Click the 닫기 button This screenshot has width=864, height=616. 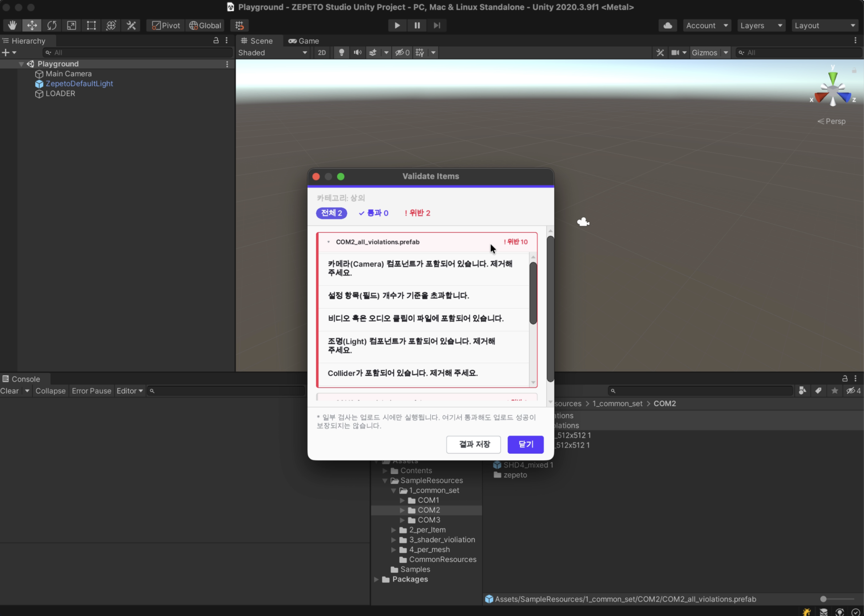526,444
